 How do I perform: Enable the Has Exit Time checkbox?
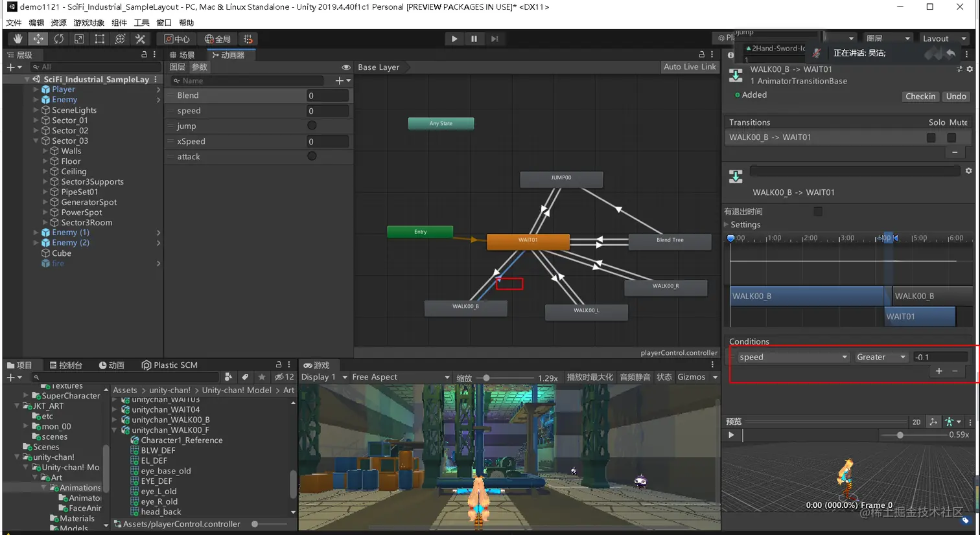(818, 211)
